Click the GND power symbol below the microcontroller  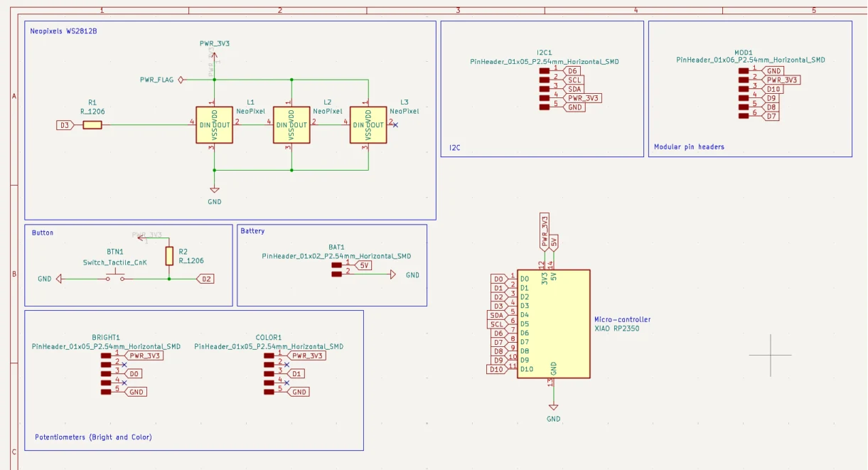[x=553, y=405]
